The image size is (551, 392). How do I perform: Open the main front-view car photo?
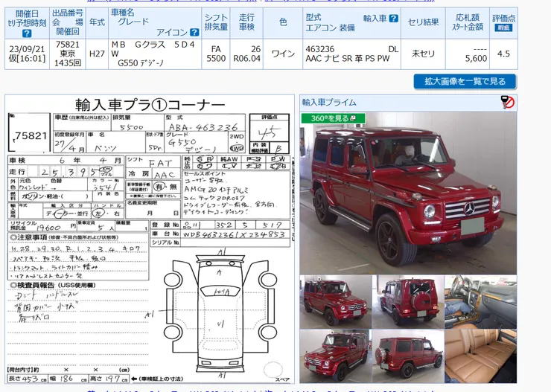(x=408, y=193)
